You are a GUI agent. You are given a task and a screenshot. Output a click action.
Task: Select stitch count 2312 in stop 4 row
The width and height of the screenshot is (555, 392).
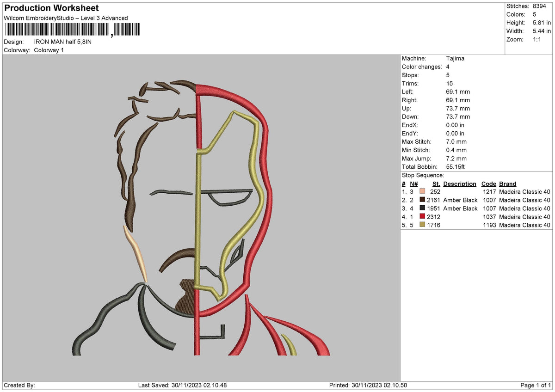click(433, 217)
